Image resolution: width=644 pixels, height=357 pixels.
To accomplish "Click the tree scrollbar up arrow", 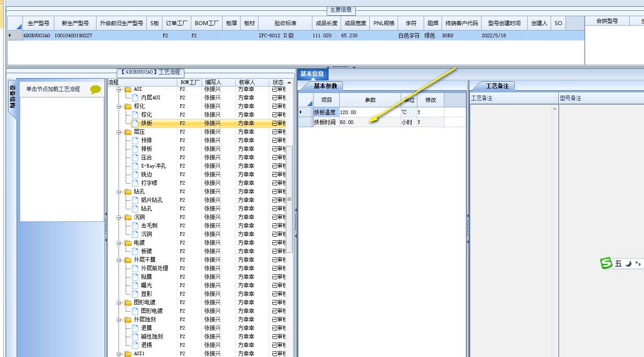I will point(289,83).
